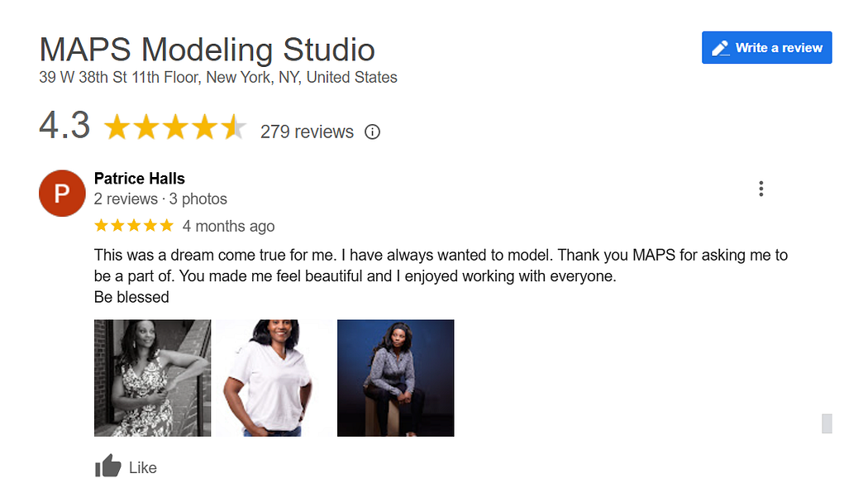Click the thumbs-up Like icon

pyautogui.click(x=108, y=466)
